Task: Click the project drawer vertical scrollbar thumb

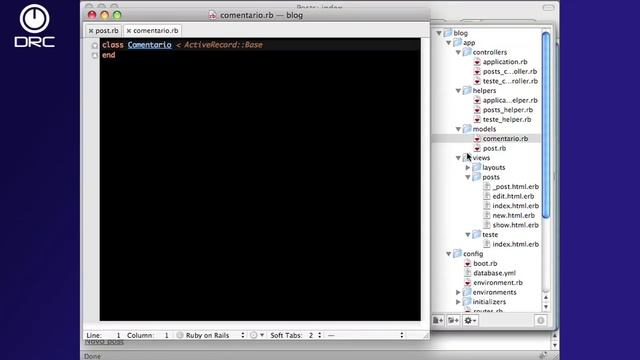Action: [546, 125]
